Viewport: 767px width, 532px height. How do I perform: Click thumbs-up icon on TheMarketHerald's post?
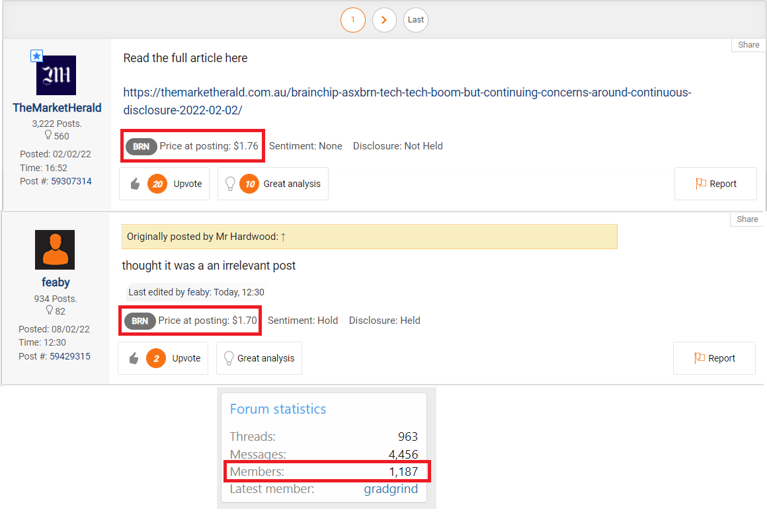(135, 184)
